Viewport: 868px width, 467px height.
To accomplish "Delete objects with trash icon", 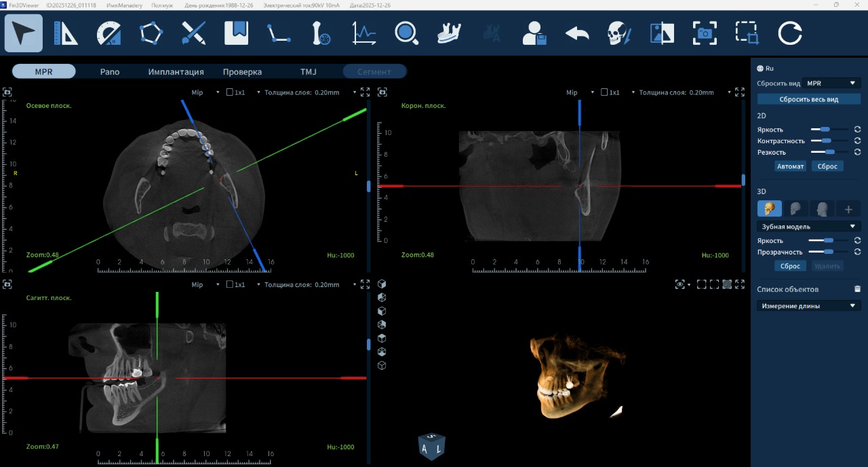I will (857, 288).
